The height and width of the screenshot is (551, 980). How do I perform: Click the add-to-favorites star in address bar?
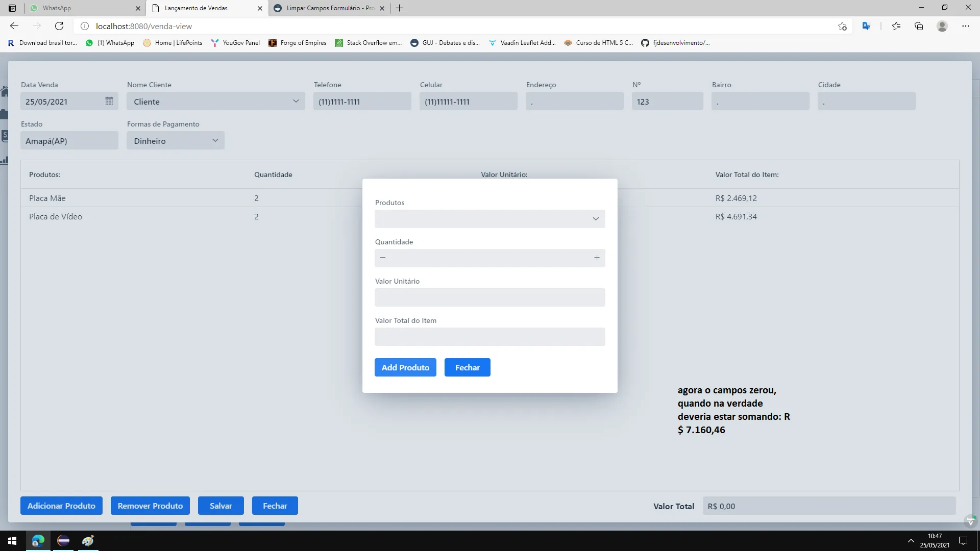click(x=842, y=26)
